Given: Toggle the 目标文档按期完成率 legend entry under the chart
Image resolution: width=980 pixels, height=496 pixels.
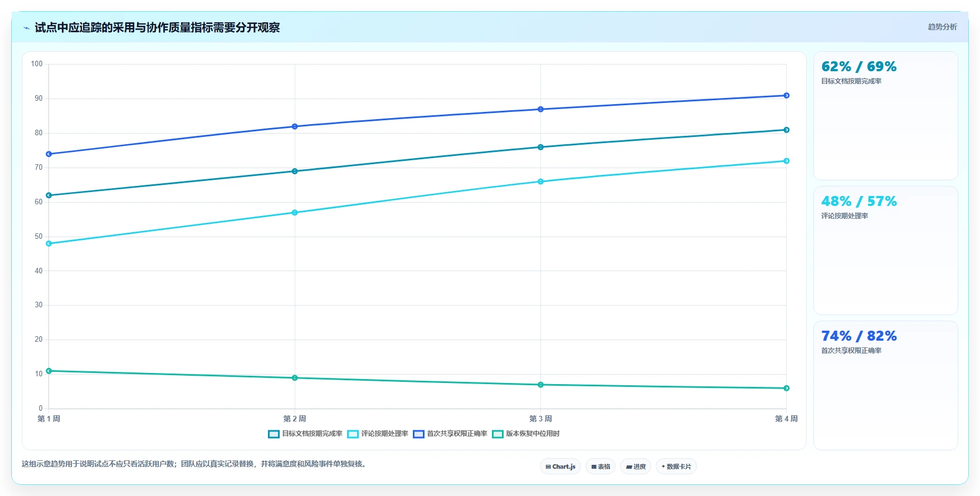Looking at the screenshot, I should pyautogui.click(x=305, y=434).
